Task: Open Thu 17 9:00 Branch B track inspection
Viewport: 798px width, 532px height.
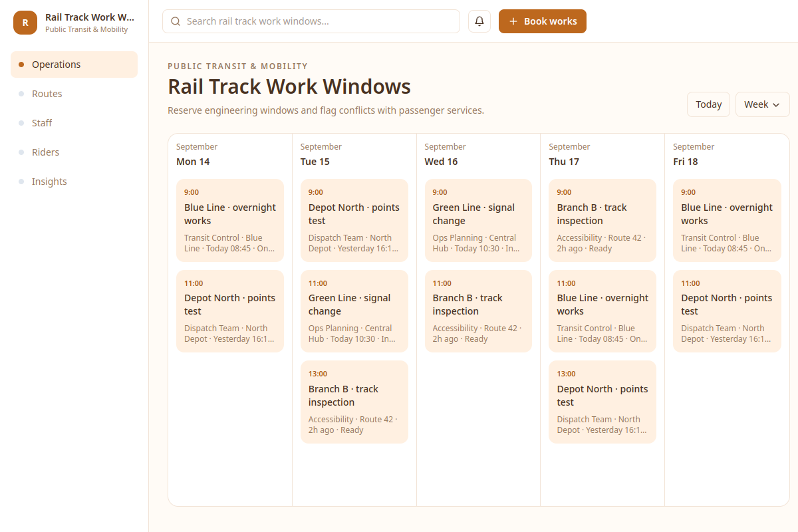Action: point(602,220)
